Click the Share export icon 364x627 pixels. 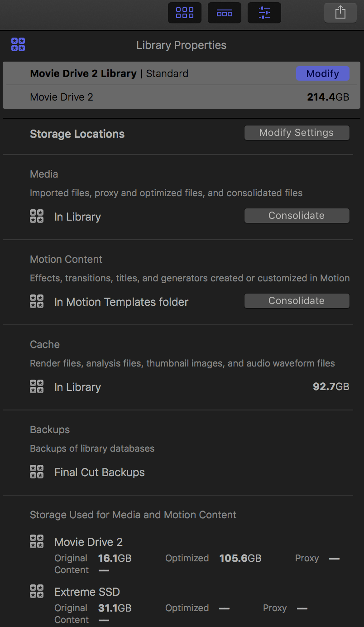pos(340,13)
